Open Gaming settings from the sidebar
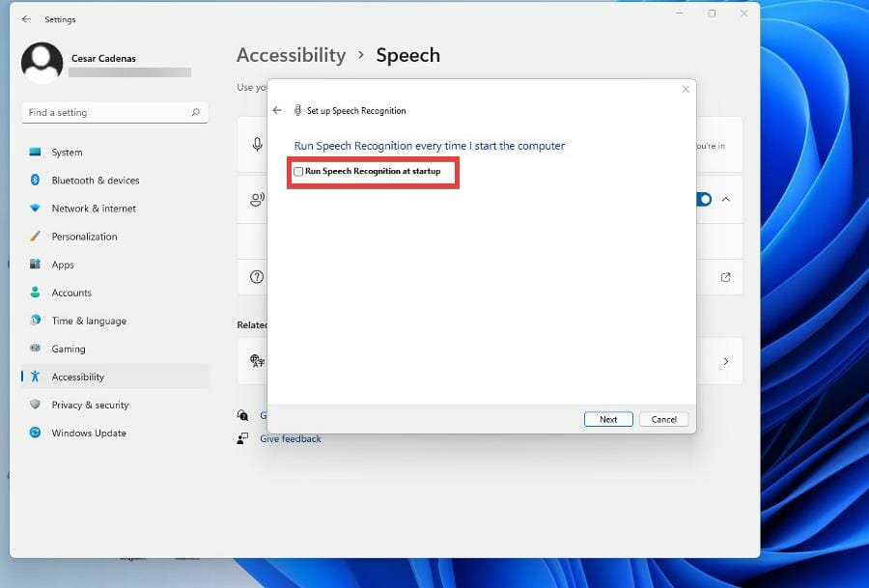Viewport: 869px width, 588px height. [69, 349]
